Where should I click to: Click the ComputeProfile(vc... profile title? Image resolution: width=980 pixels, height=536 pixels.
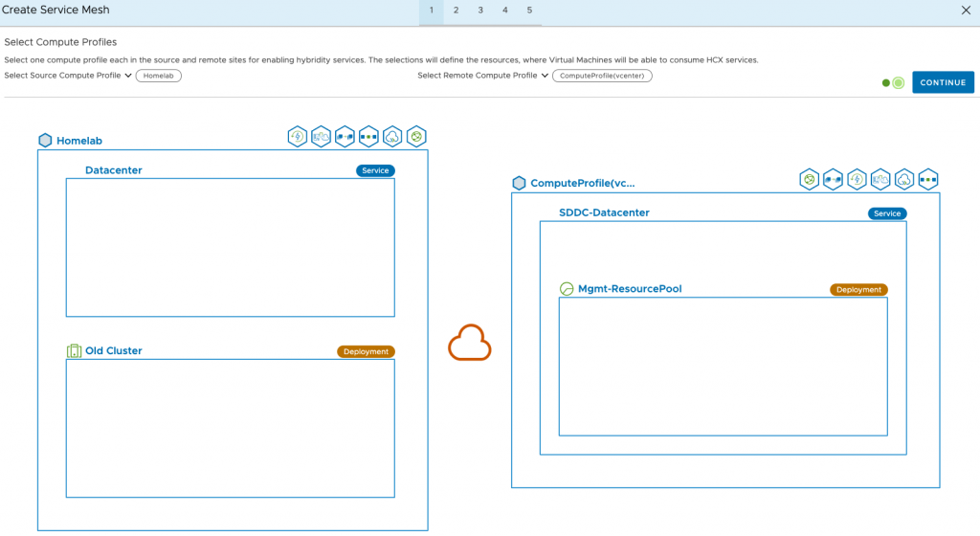tap(583, 183)
